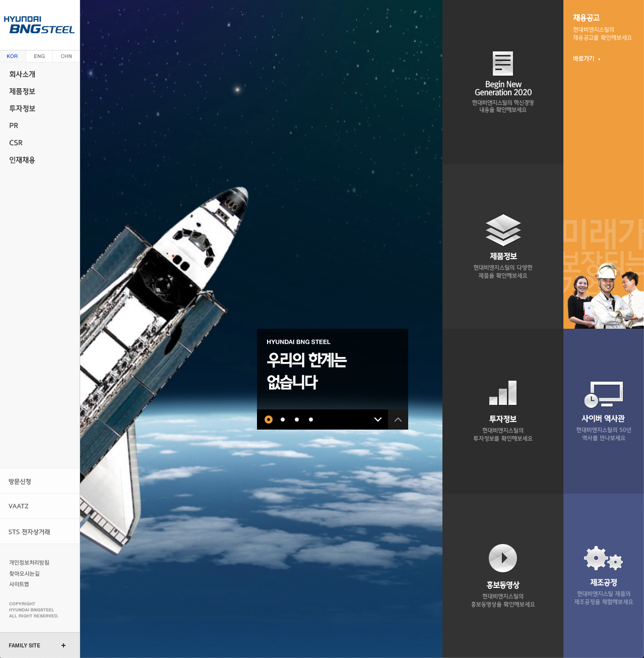The image size is (644, 658).
Task: Select the fourth slide indicator dot
Action: [x=311, y=420]
